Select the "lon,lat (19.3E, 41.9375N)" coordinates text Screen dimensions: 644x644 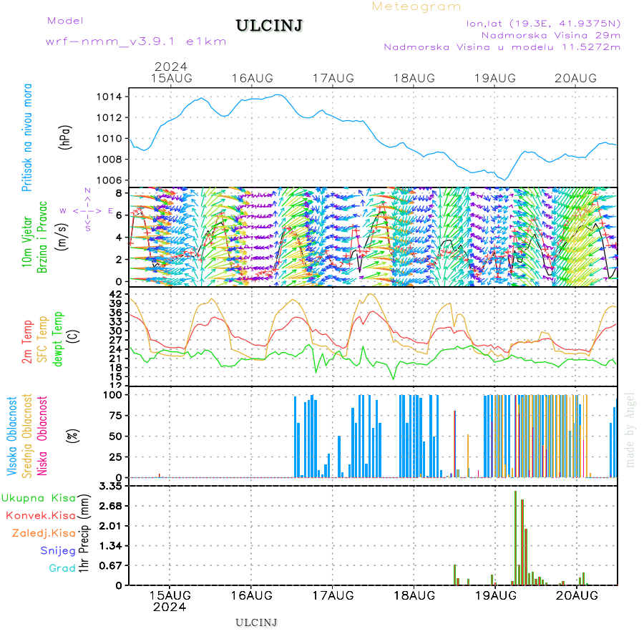tap(543, 24)
